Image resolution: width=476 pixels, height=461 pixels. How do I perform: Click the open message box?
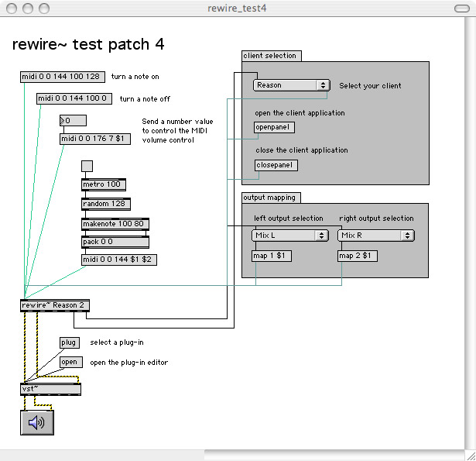click(x=71, y=362)
